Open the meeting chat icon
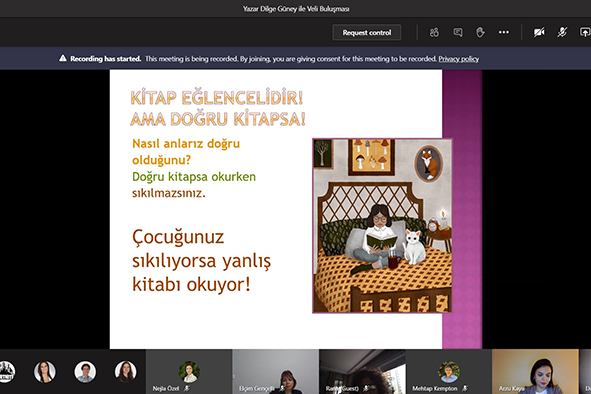 pos(458,32)
